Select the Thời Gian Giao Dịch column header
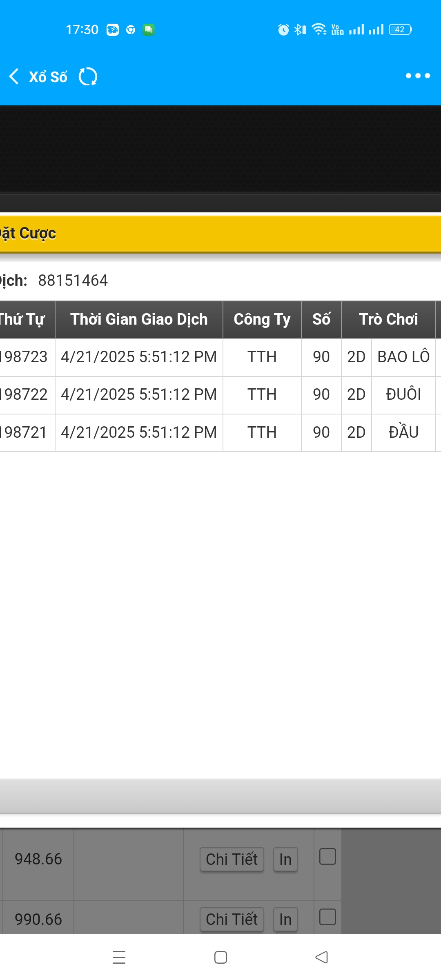 [x=139, y=320]
